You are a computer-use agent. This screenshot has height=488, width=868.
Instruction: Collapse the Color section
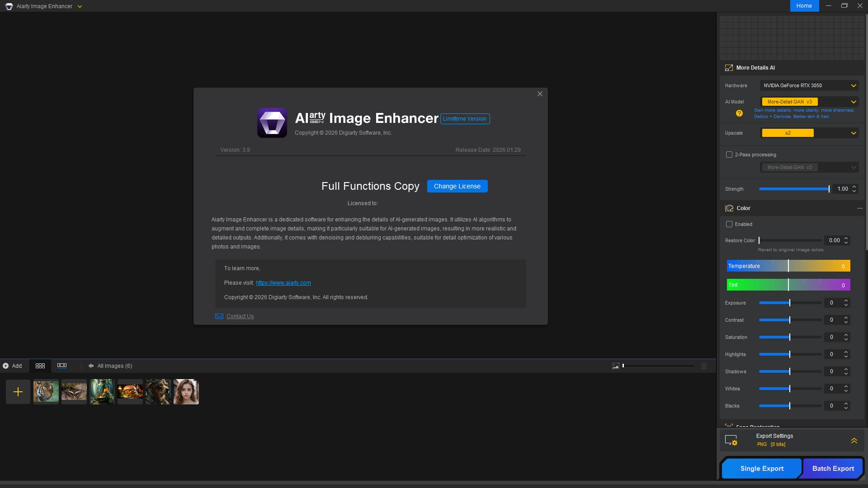859,208
